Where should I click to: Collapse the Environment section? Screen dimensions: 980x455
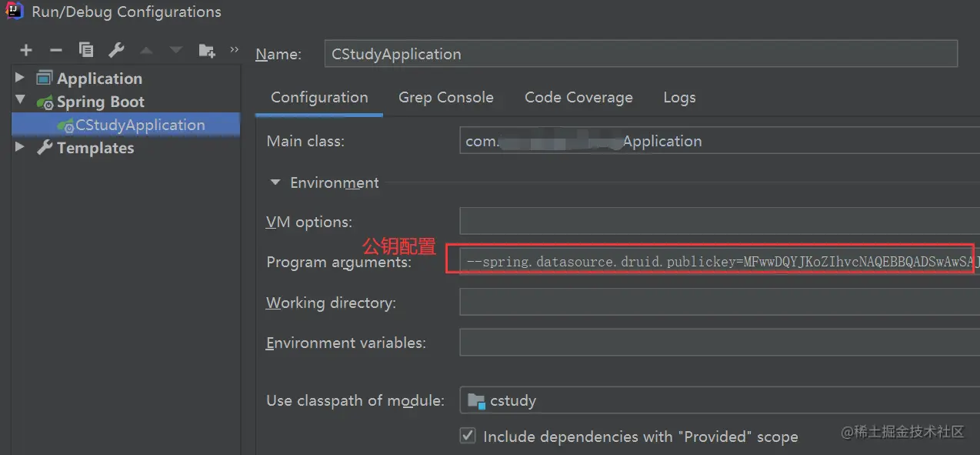coord(275,182)
